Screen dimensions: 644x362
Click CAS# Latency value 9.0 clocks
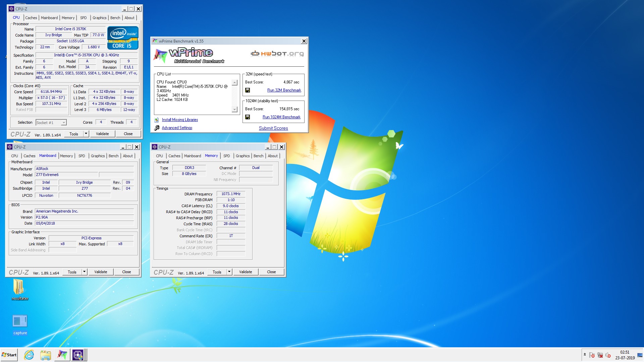click(x=231, y=206)
